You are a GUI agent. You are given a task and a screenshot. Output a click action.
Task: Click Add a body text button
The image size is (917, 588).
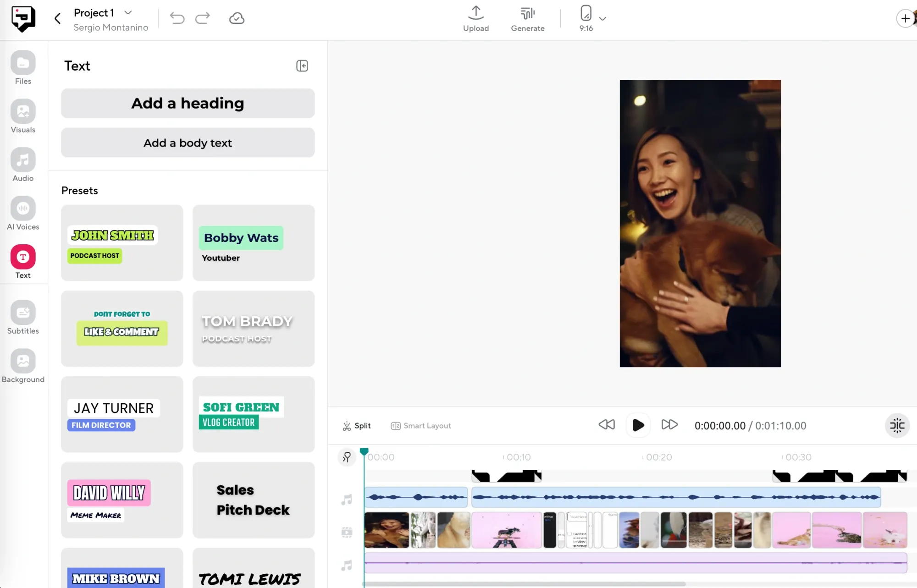pyautogui.click(x=188, y=143)
